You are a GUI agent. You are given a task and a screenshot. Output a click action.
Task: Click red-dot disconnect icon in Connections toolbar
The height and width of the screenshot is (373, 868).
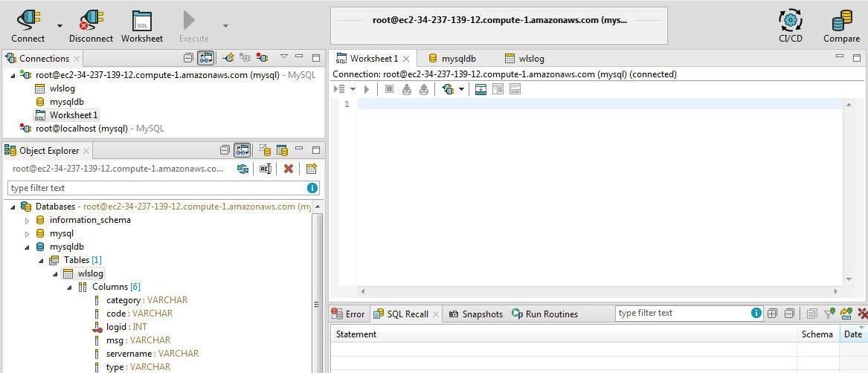[263, 57]
